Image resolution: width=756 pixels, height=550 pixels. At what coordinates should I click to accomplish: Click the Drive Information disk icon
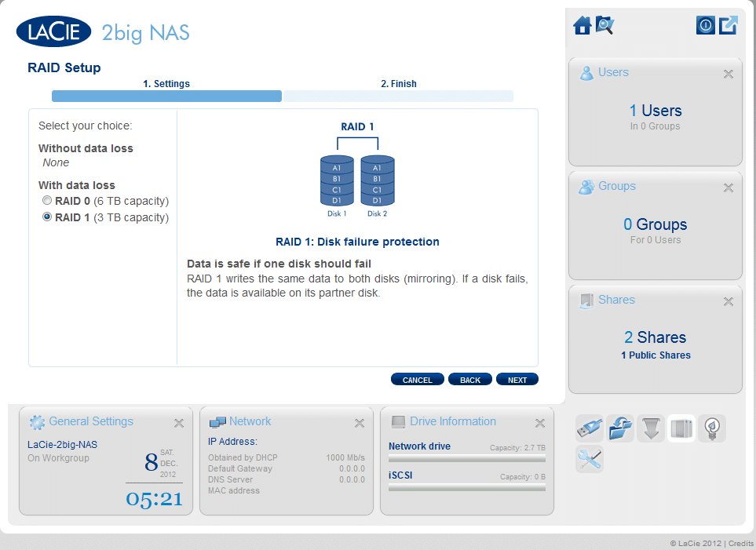pyautogui.click(x=398, y=422)
